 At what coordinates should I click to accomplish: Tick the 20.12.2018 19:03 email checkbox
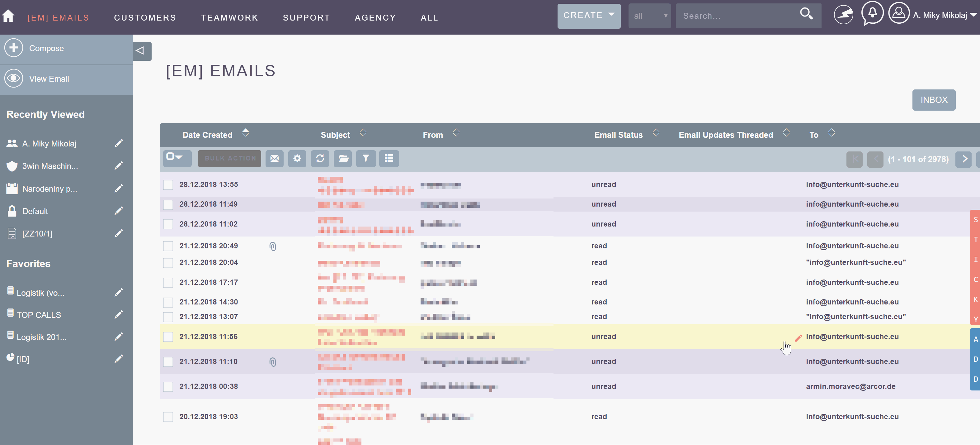point(168,417)
